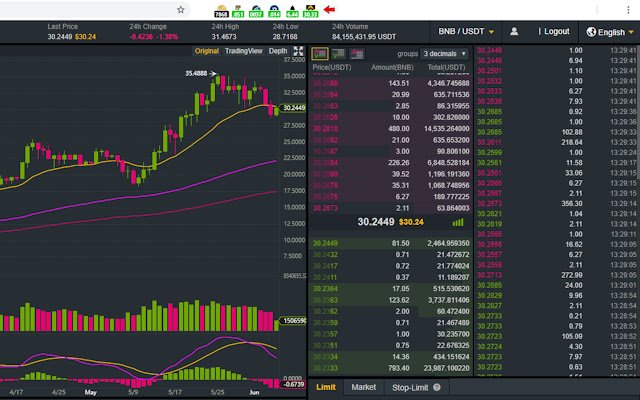Viewport: 640px width, 400px height.
Task: Click the Logout link
Action: coord(556,31)
